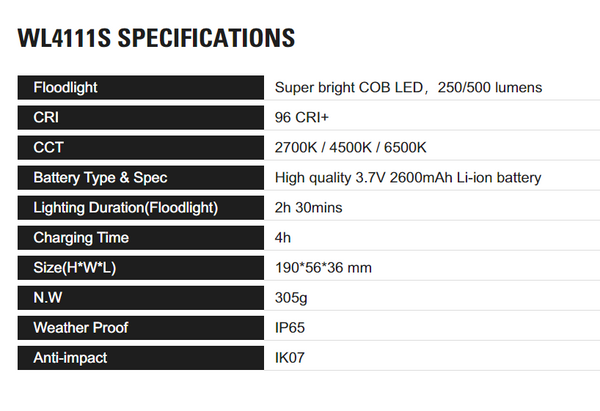The image size is (600, 411).
Task: Select the Weather Proof label
Action: tap(140, 328)
